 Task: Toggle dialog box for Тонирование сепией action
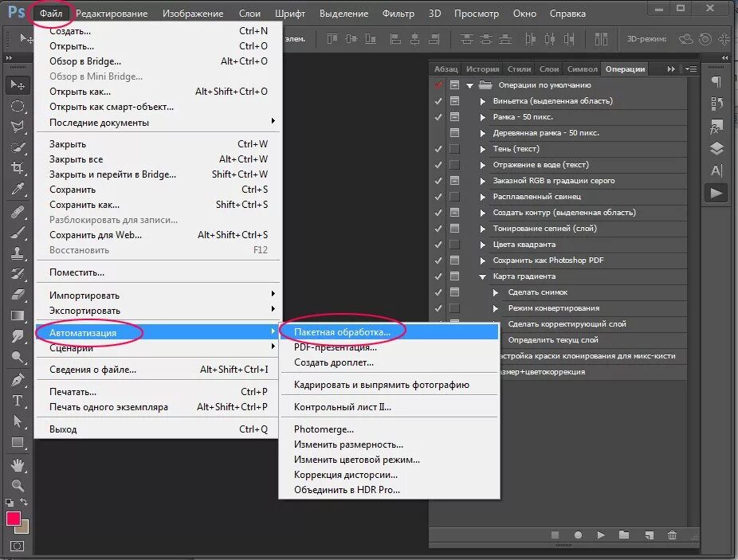[454, 229]
